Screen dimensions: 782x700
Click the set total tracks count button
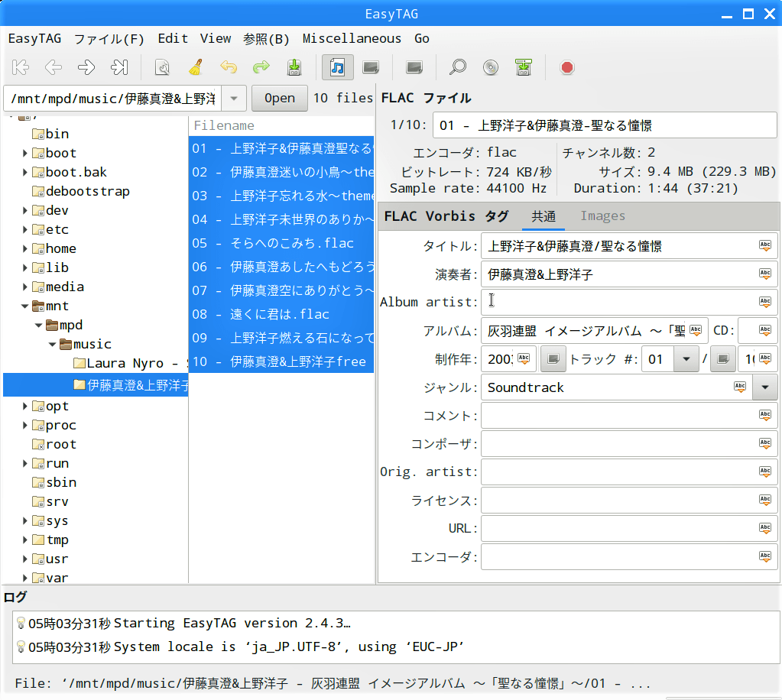click(x=723, y=359)
